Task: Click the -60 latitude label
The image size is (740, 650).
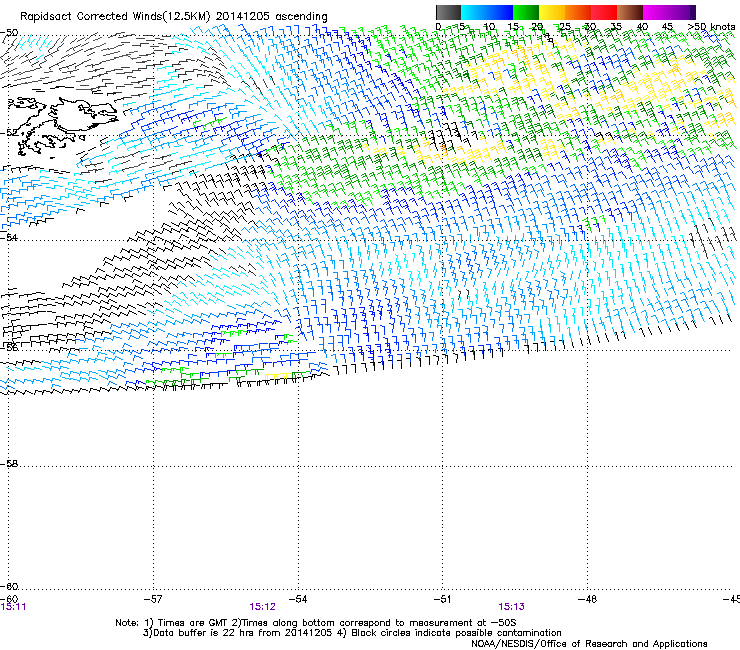Action: tap(9, 586)
